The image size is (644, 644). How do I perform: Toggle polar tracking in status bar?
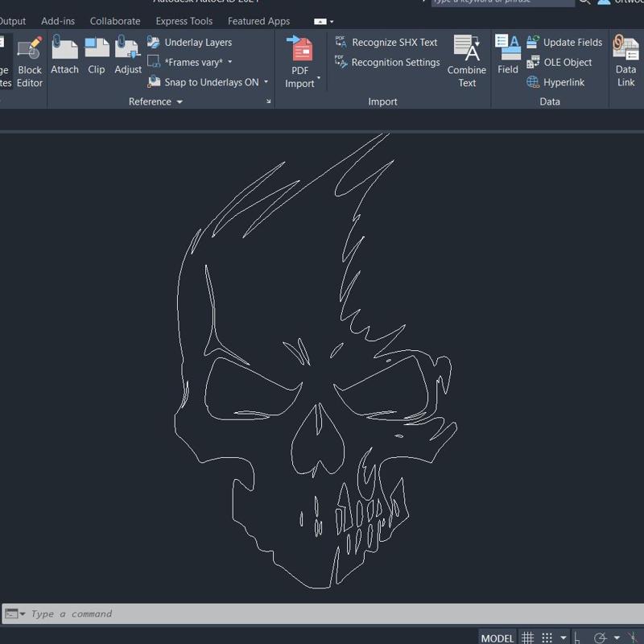600,638
